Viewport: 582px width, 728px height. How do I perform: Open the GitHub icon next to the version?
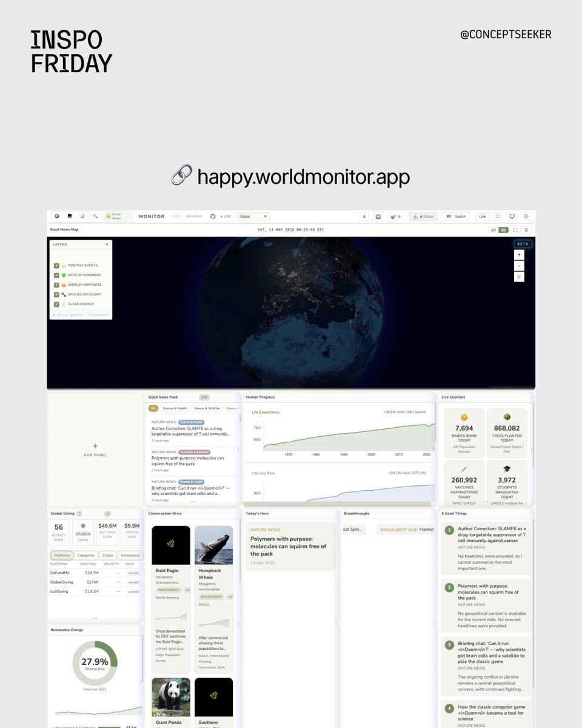213,216
